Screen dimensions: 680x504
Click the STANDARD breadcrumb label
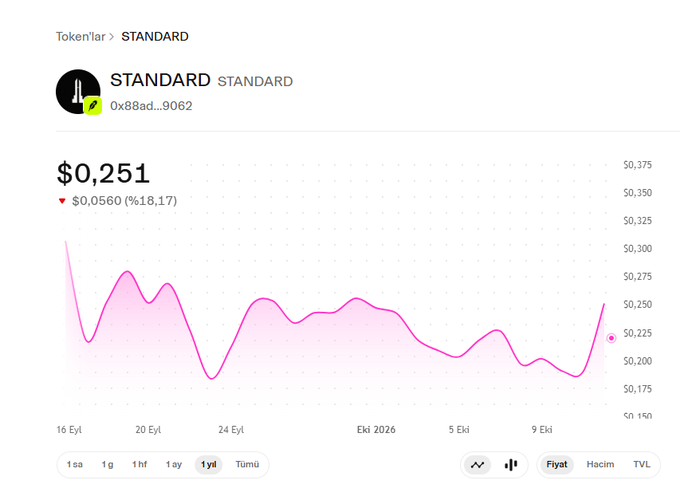tap(155, 36)
